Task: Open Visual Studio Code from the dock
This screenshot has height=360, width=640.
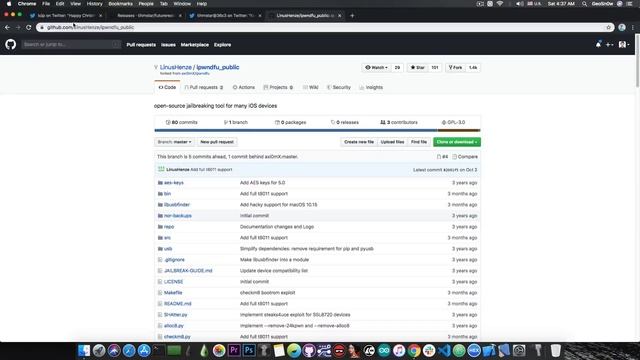Action: click(444, 351)
